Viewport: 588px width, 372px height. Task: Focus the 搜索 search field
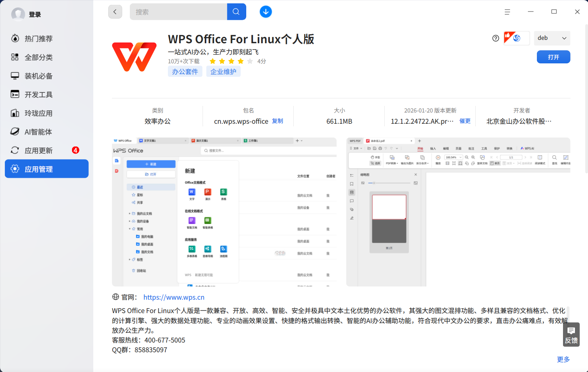coord(178,12)
